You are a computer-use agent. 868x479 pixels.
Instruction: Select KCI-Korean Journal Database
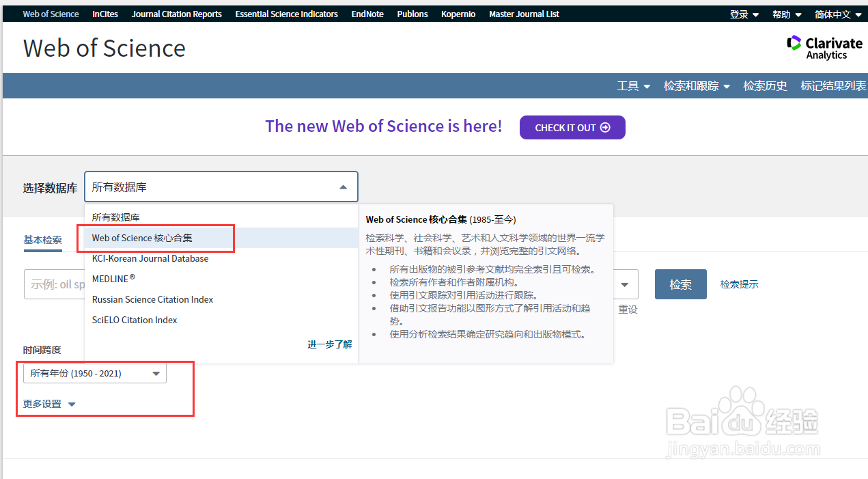[x=150, y=258]
